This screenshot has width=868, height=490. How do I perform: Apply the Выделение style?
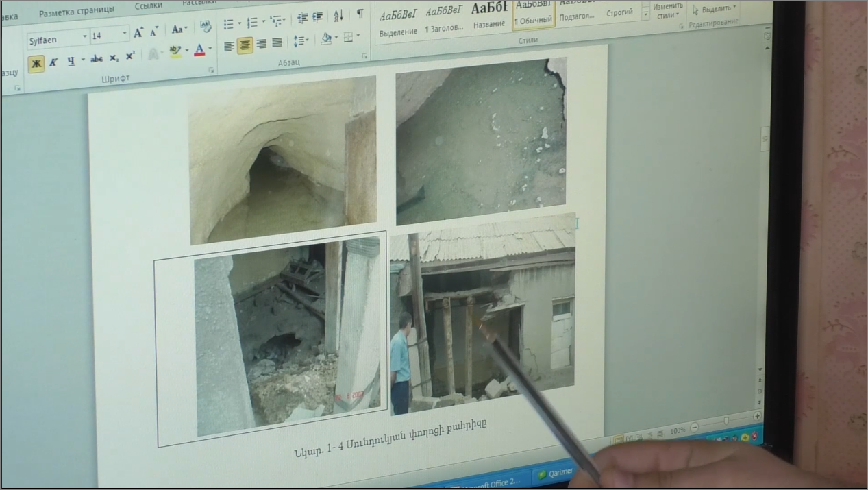[x=398, y=23]
